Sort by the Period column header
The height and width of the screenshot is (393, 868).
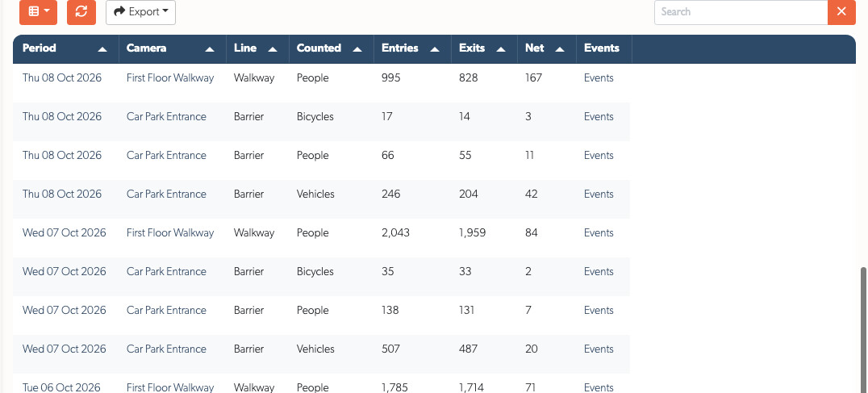coord(65,48)
